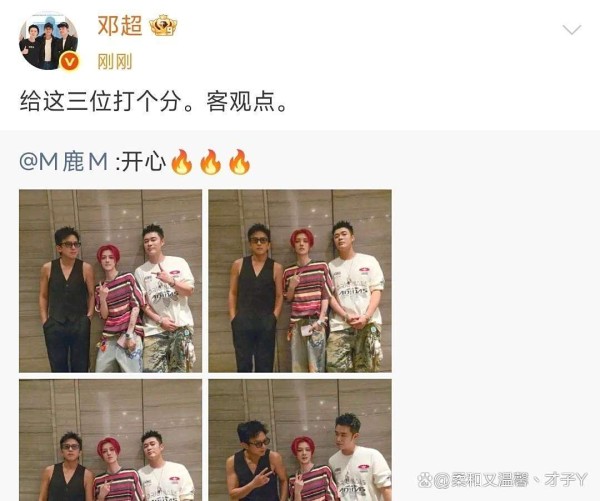600x501 pixels.
Task: Open the poster's profile avatar
Action: [49, 41]
